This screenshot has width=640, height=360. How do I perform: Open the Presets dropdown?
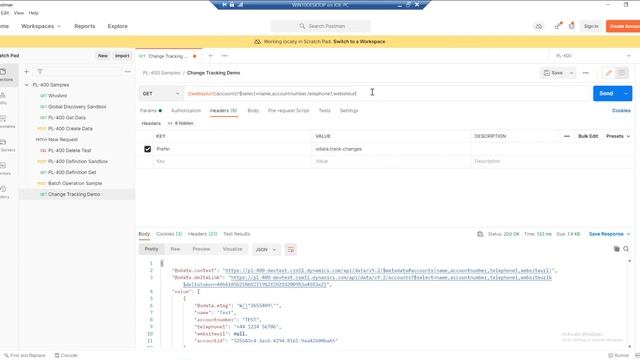(618, 136)
